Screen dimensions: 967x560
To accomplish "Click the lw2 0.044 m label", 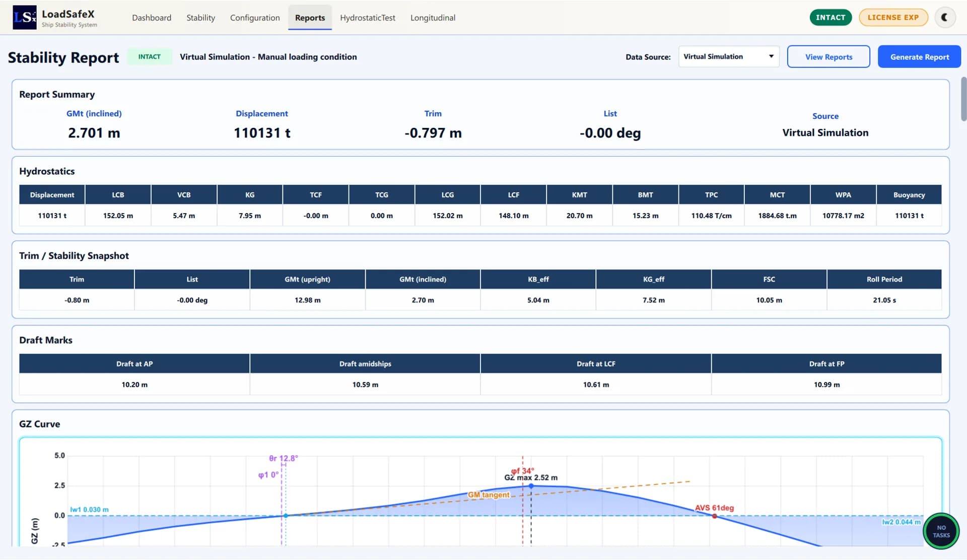I will (901, 522).
